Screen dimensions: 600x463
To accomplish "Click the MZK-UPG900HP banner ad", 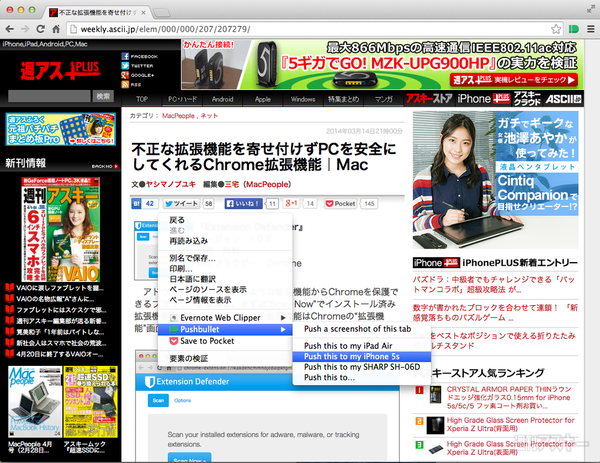I will pyautogui.click(x=382, y=64).
